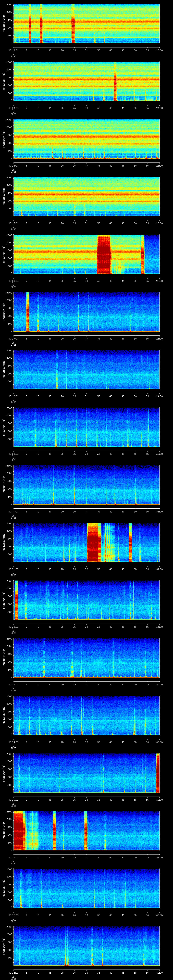This screenshot has height=980, width=173.
Task: Select the spectrogram panel starting at 13:29:00
Action: click(86, 427)
